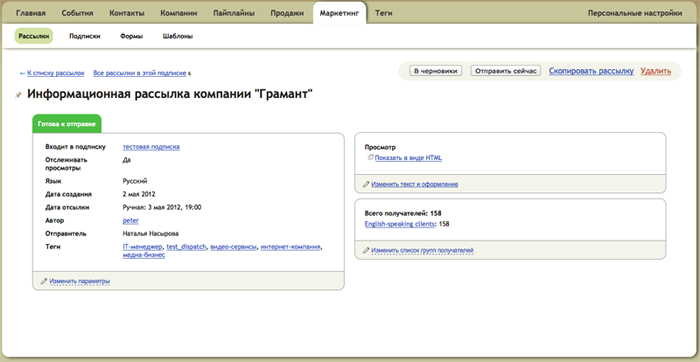The image size is (700, 362).
Task: Open the Главная tab
Action: (31, 13)
